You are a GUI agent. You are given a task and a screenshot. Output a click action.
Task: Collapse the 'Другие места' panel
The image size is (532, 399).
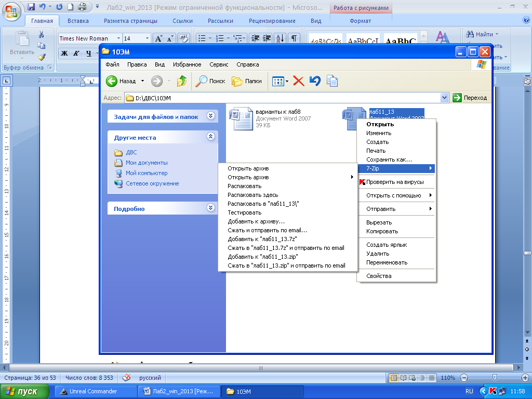(x=211, y=137)
